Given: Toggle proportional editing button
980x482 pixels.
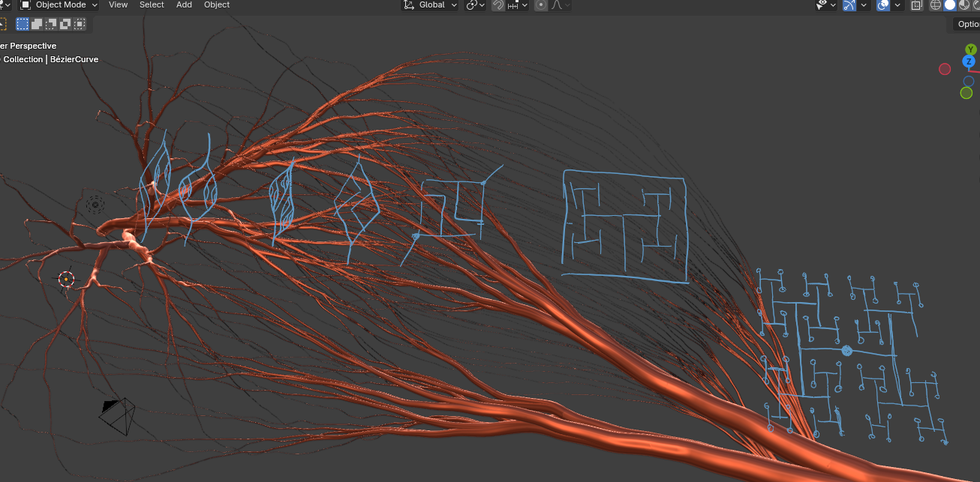Looking at the screenshot, I should [x=540, y=5].
